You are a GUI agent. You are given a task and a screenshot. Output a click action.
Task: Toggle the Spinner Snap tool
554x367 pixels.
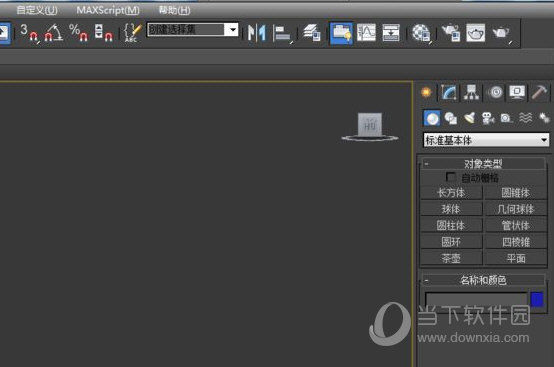coord(104,33)
